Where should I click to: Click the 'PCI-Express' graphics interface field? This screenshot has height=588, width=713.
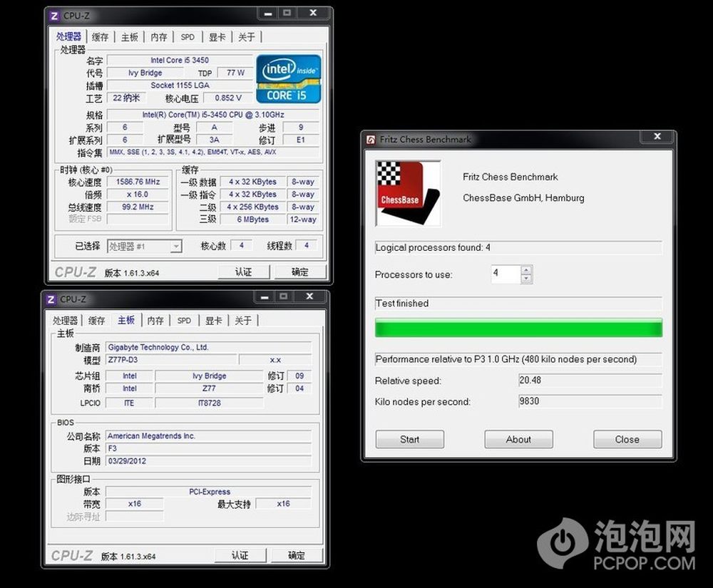tap(208, 492)
